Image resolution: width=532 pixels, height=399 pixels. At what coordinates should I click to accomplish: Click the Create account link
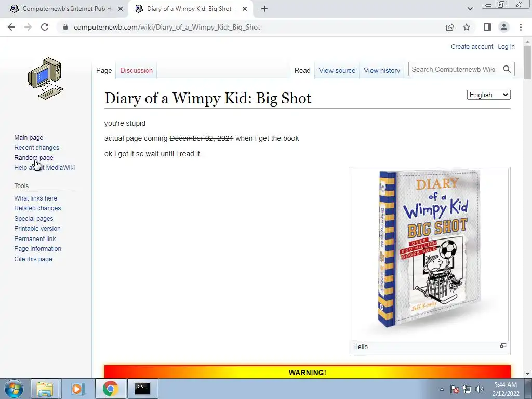coord(472,46)
